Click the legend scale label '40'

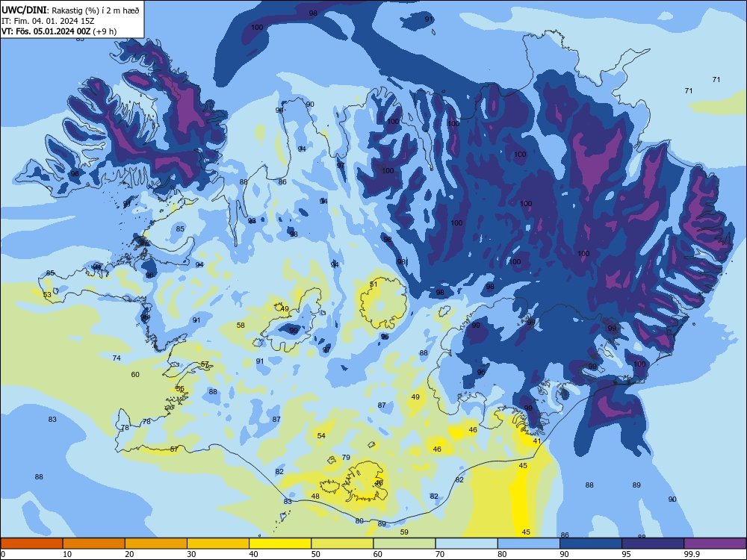tap(253, 554)
